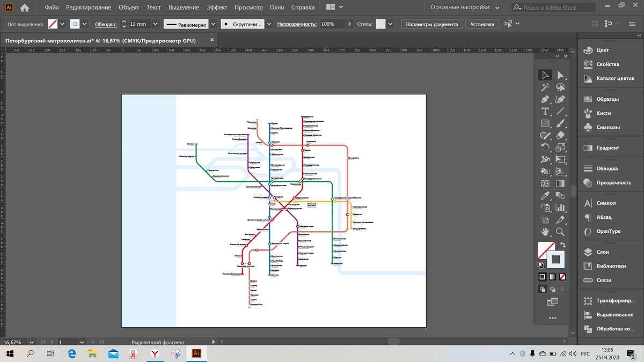This screenshot has width=644, height=362.
Task: Activate the Hand tool
Action: point(545,232)
